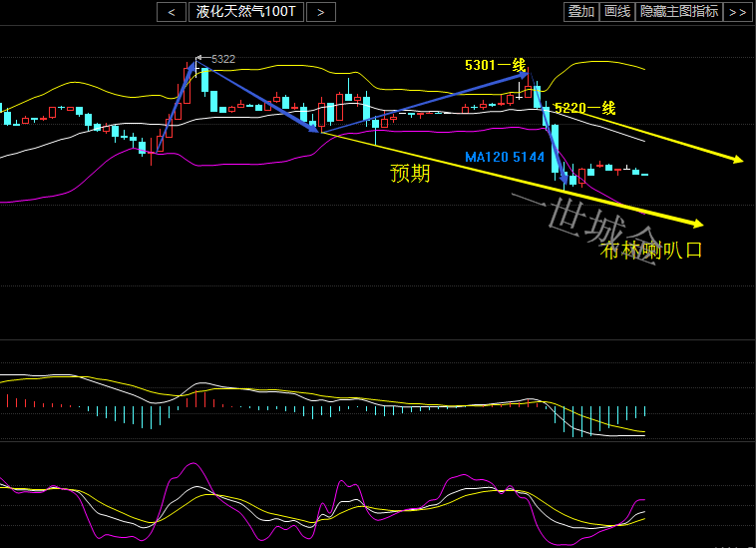Click the 5220一线 level label
The height and width of the screenshot is (548, 756).
(584, 108)
